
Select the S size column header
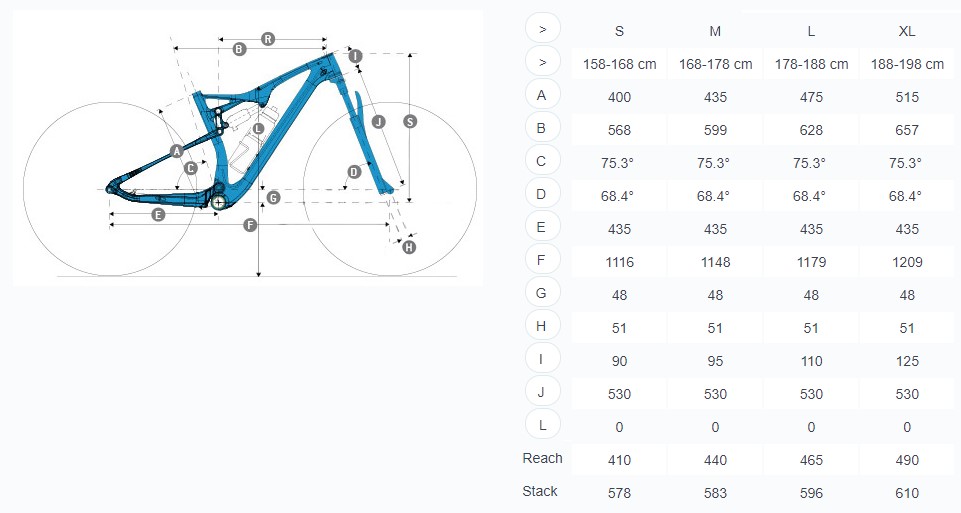620,31
